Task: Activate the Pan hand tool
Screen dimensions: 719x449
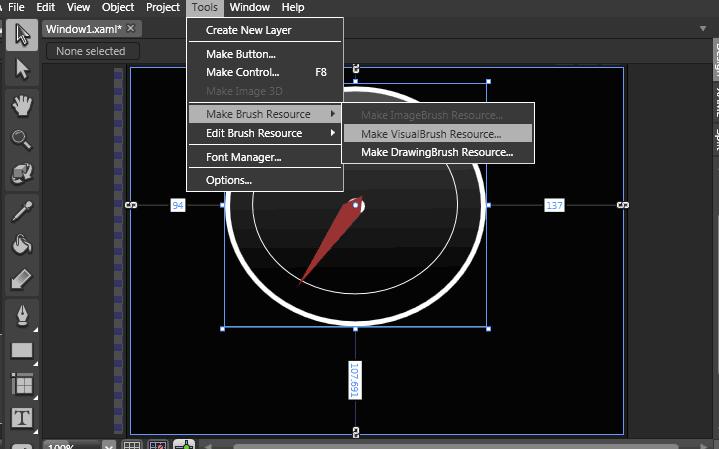Action: [x=22, y=106]
